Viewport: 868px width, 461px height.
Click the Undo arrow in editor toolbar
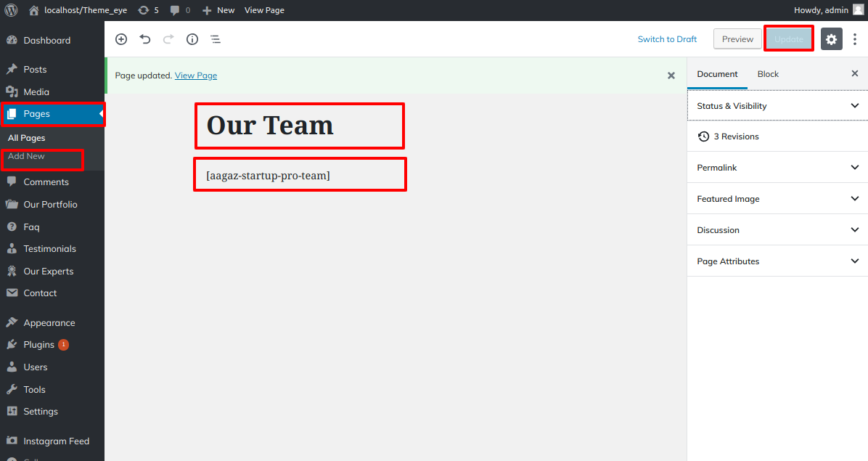pos(145,39)
